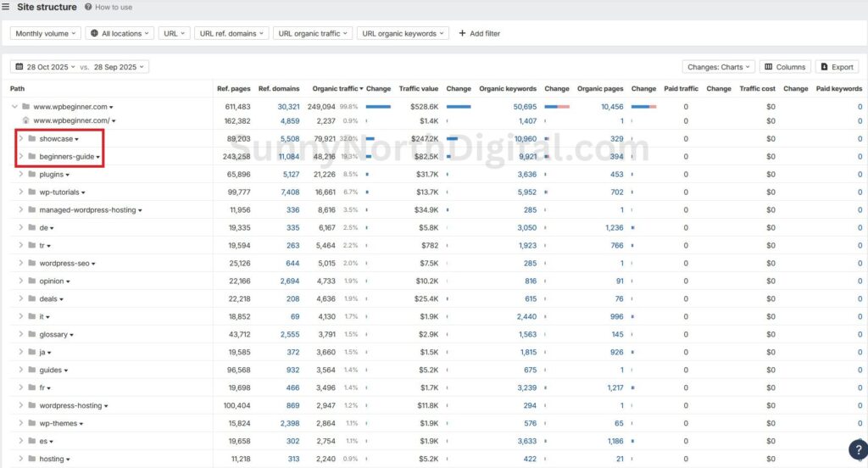The width and height of the screenshot is (868, 468).
Task: Expand the wp-themes folder row
Action: tap(20, 423)
